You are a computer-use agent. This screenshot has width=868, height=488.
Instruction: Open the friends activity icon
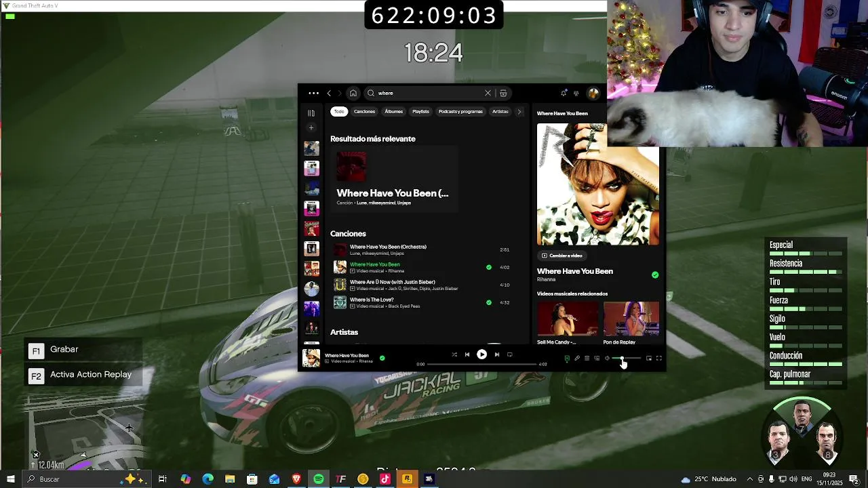tap(576, 93)
